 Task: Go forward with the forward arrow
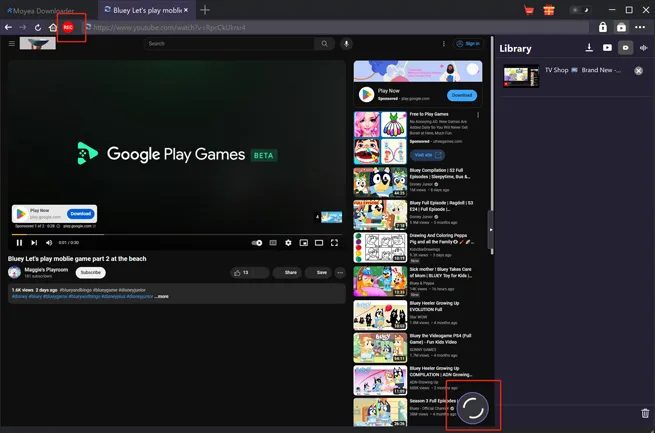tap(23, 27)
